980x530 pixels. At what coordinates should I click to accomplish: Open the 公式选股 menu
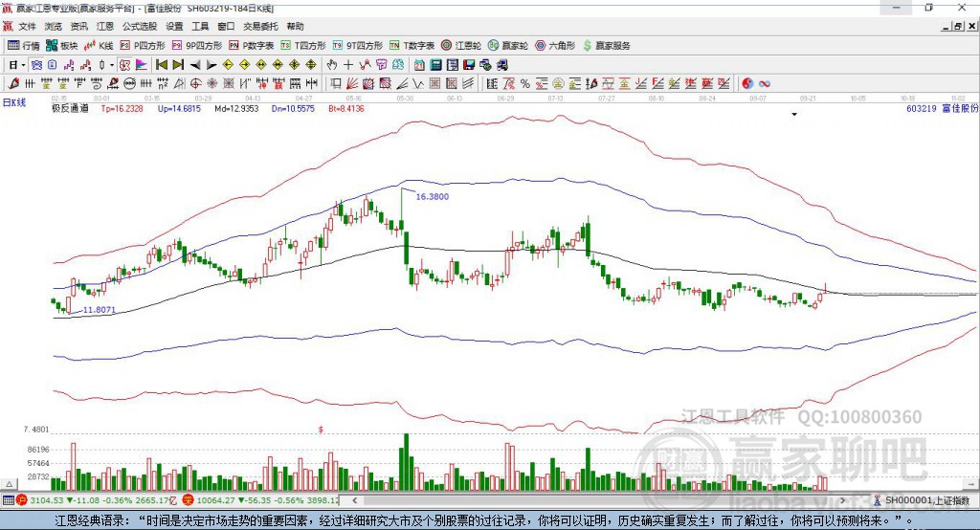(140, 26)
